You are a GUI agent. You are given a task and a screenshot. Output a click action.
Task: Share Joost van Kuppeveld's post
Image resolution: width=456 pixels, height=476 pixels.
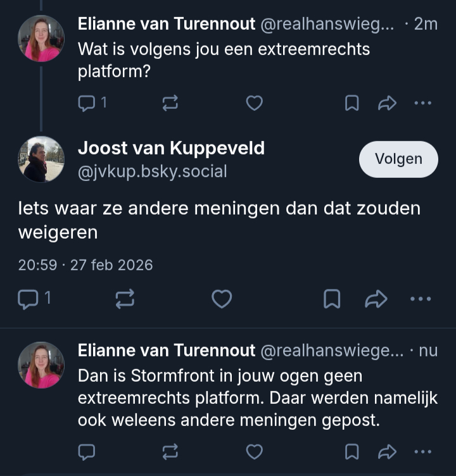[x=377, y=299]
